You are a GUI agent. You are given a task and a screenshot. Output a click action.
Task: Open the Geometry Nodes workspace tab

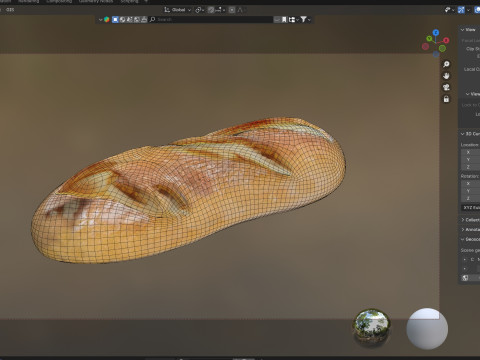(96, 1)
